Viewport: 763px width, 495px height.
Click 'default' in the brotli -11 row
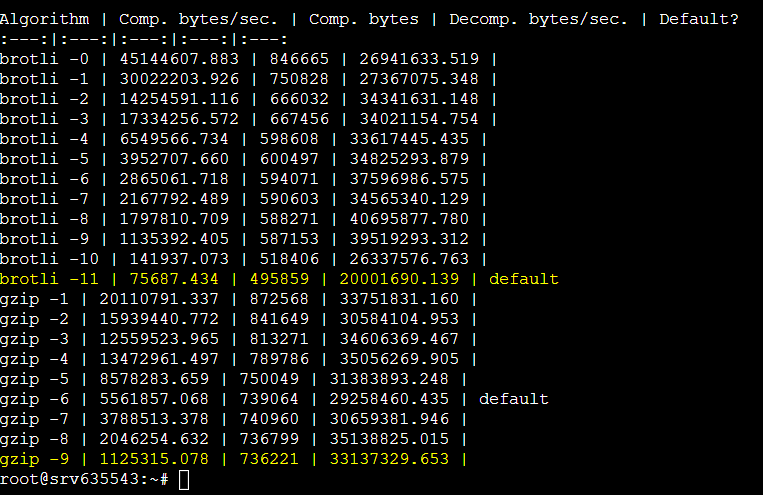(x=524, y=279)
